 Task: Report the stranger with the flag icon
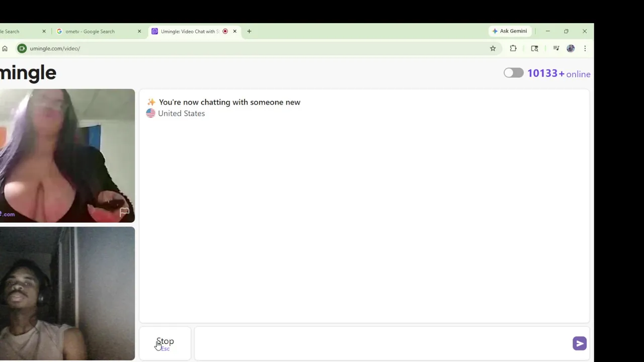coord(124,212)
